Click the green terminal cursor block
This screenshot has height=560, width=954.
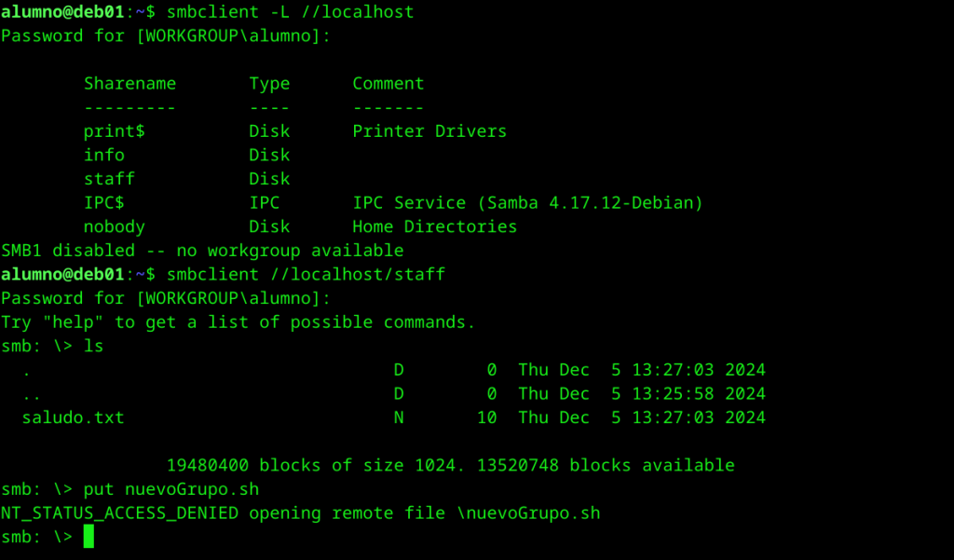pyautogui.click(x=89, y=537)
